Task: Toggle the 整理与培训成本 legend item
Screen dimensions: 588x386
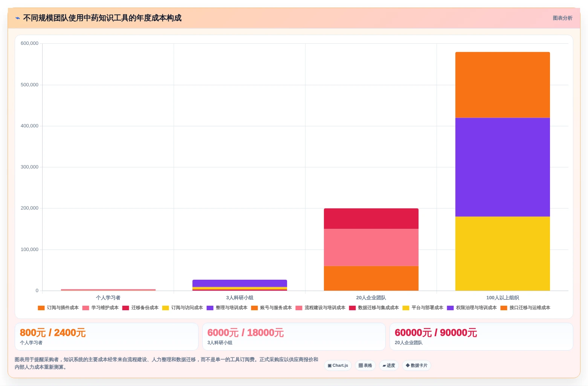Action: pyautogui.click(x=227, y=308)
